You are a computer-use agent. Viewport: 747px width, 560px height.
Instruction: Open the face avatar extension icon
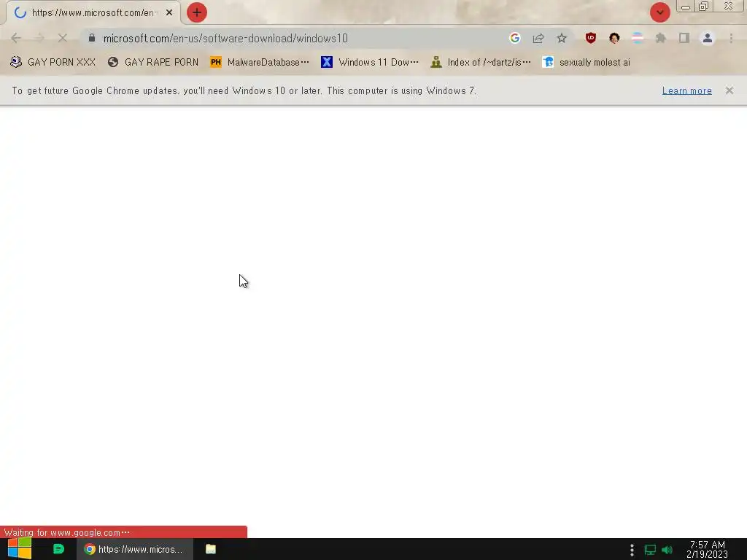(614, 38)
